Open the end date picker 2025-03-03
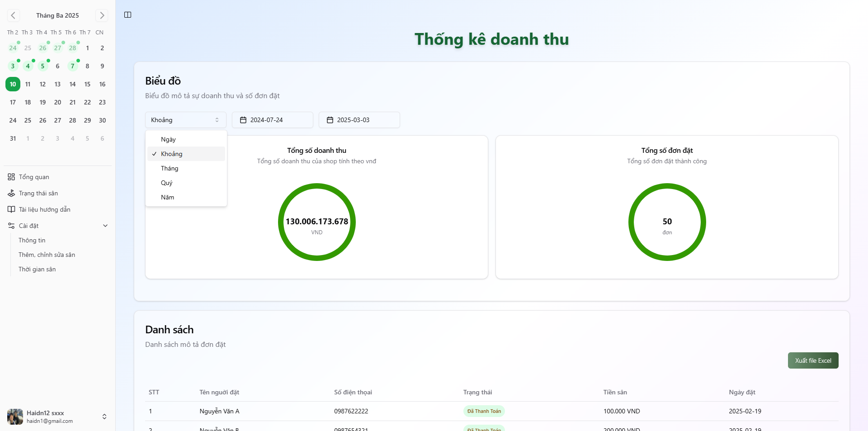The height and width of the screenshot is (431, 868). pyautogui.click(x=359, y=120)
